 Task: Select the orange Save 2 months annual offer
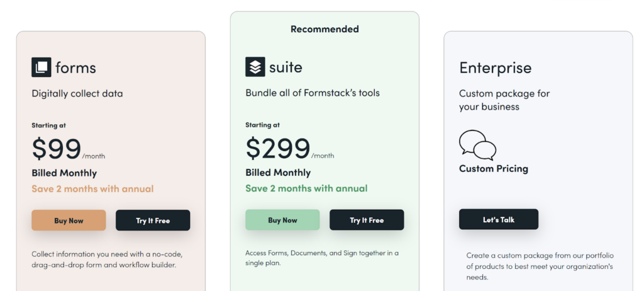92,189
